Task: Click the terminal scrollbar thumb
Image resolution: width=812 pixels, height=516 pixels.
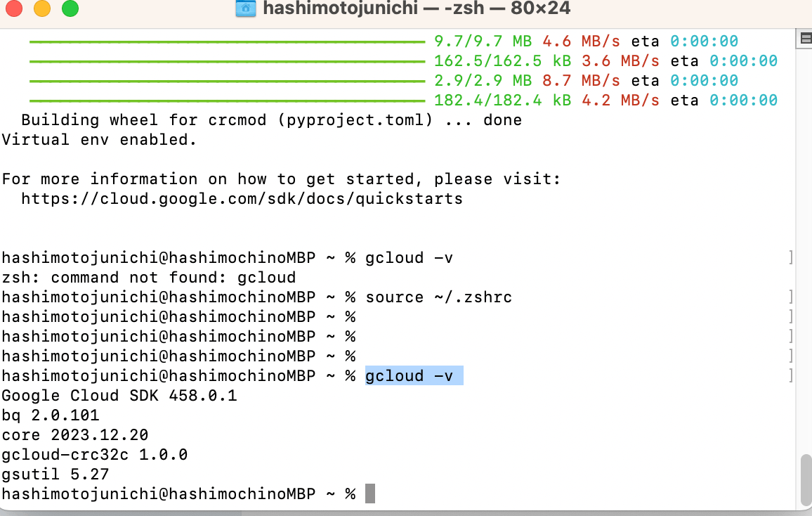Action: pyautogui.click(x=806, y=479)
